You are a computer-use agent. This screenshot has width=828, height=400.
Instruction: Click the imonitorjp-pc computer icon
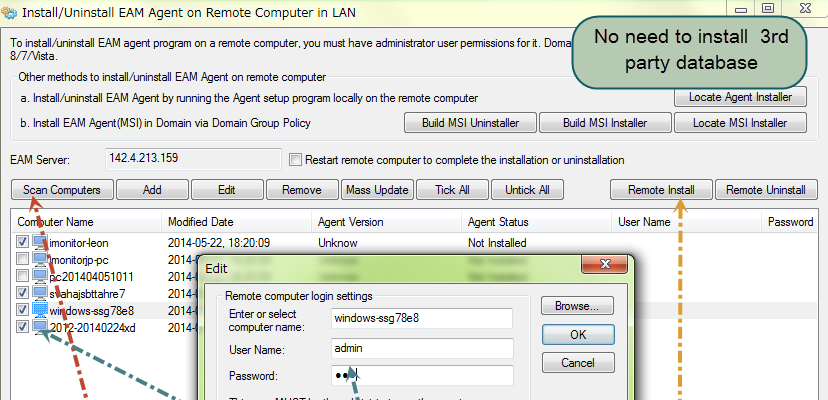click(41, 260)
